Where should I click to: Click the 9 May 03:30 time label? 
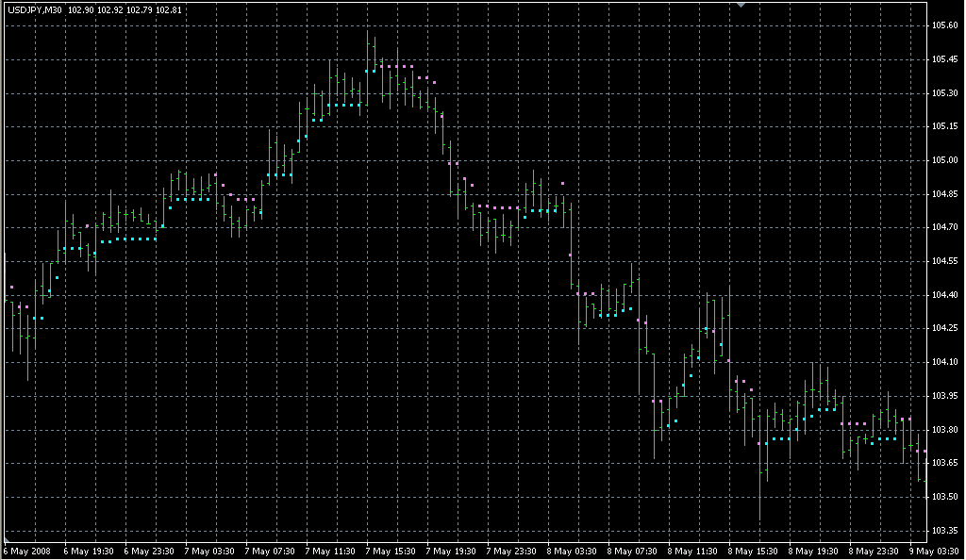click(934, 551)
